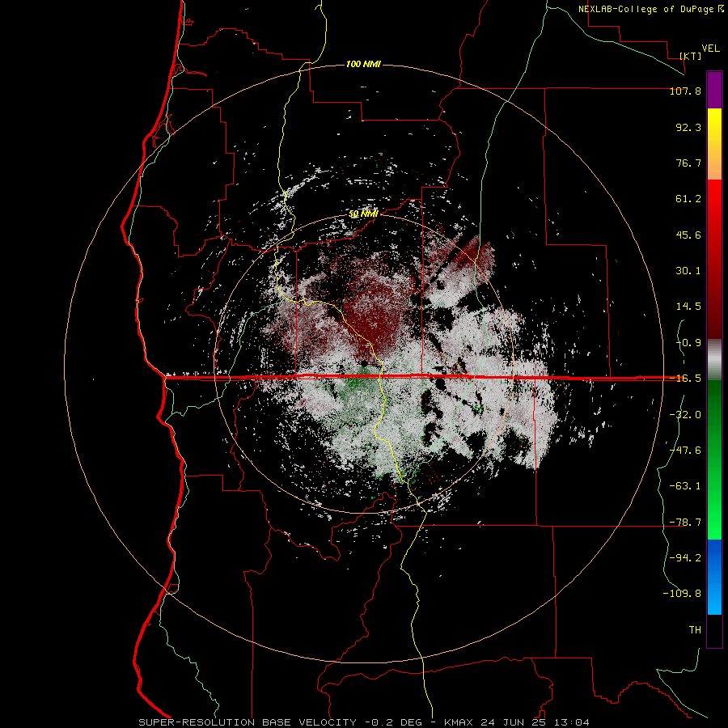Click the -32.0 value on velocity scale
Screen dimensions: 728x728
pos(685,415)
